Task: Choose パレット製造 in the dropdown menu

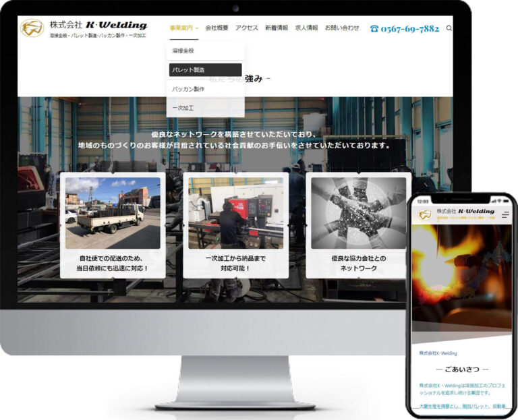Action: coord(206,70)
